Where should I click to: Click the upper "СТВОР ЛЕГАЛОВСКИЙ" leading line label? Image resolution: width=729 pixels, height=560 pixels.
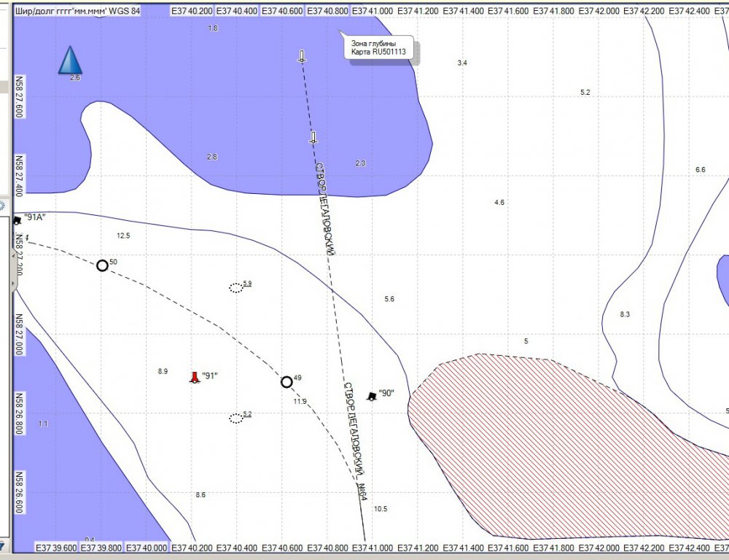(x=325, y=208)
